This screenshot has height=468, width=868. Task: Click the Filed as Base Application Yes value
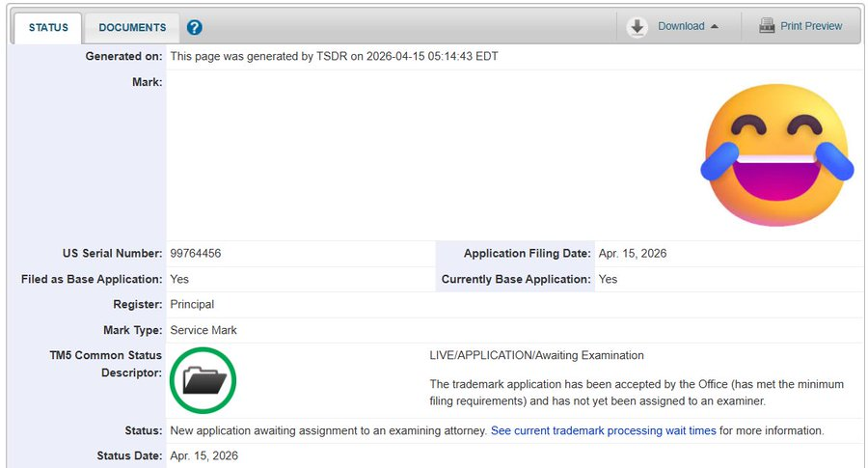pyautogui.click(x=179, y=279)
